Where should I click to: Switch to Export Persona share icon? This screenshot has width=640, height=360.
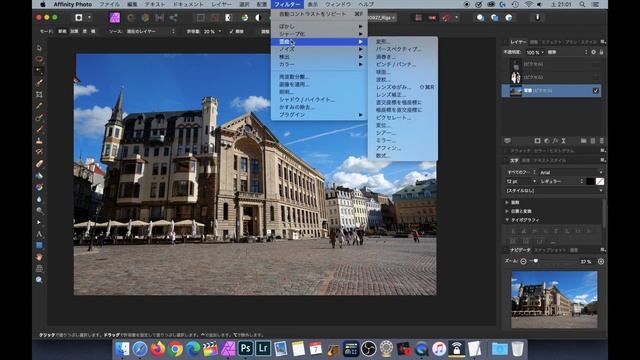point(174,18)
